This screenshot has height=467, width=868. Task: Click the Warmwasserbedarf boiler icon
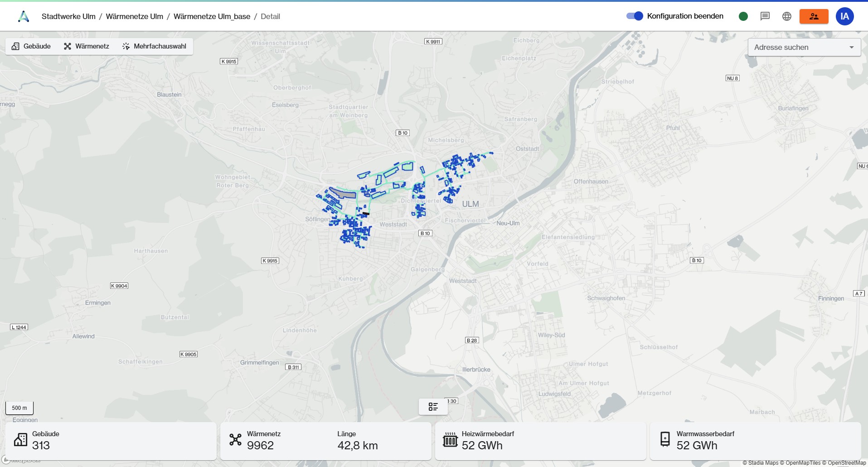(x=665, y=440)
